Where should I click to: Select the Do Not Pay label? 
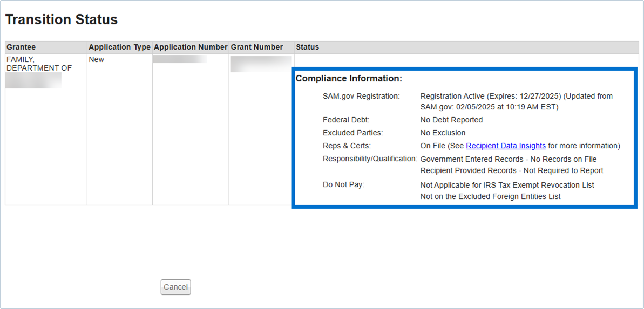[343, 184]
